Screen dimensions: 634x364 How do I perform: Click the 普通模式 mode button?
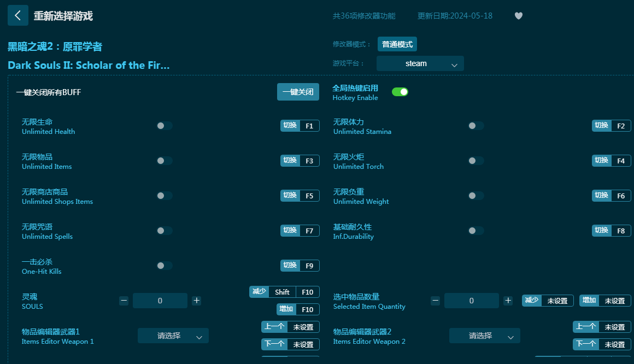tap(397, 44)
